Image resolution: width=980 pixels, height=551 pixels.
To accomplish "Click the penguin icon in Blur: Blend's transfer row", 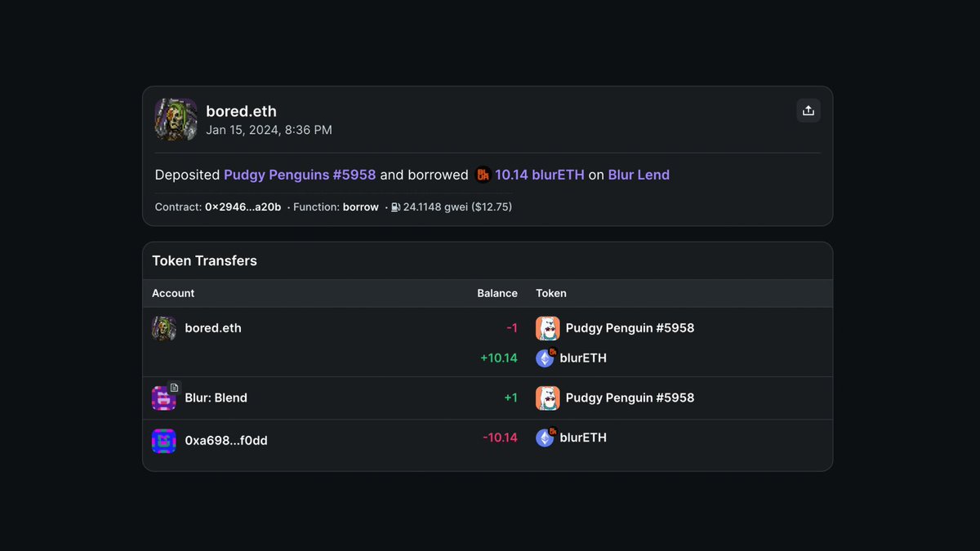I will 547,398.
